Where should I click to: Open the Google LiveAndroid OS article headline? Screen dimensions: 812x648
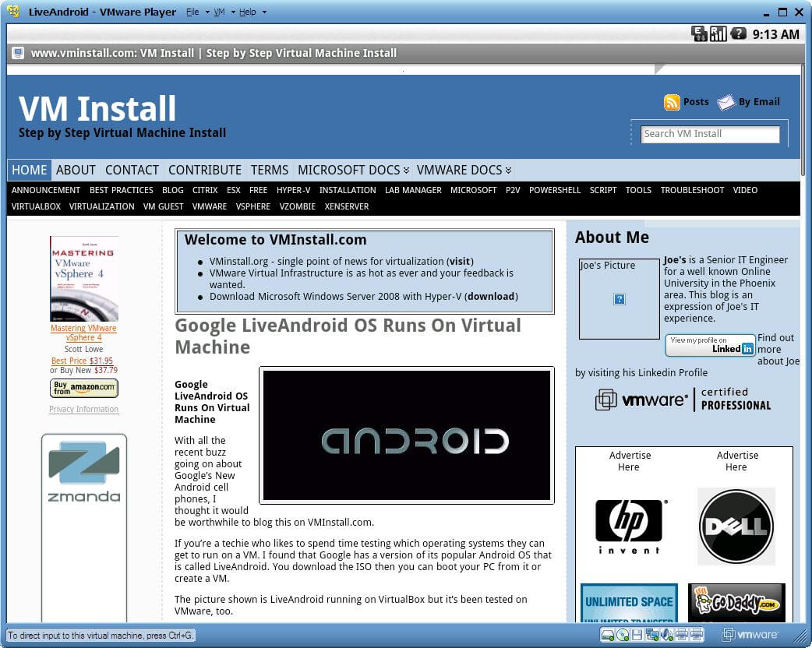click(348, 336)
